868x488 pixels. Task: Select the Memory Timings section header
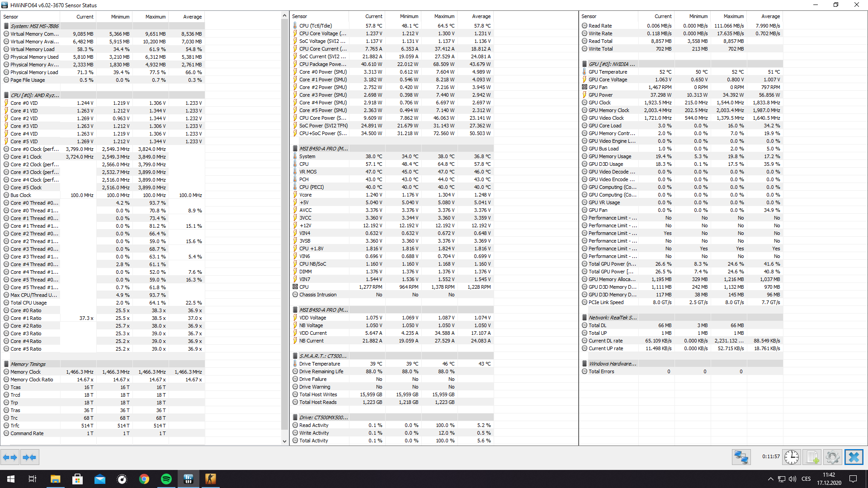(x=28, y=364)
